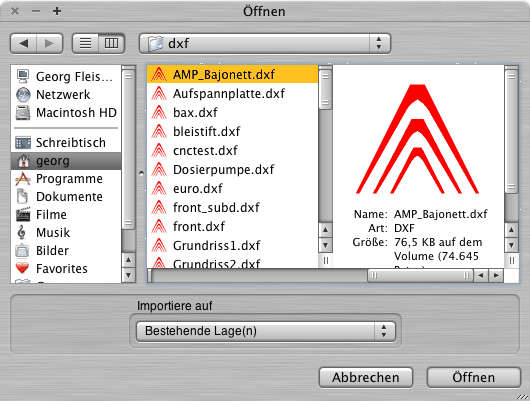This screenshot has height=401, width=530.
Task: Select file euro.dxf
Action: 233,188
